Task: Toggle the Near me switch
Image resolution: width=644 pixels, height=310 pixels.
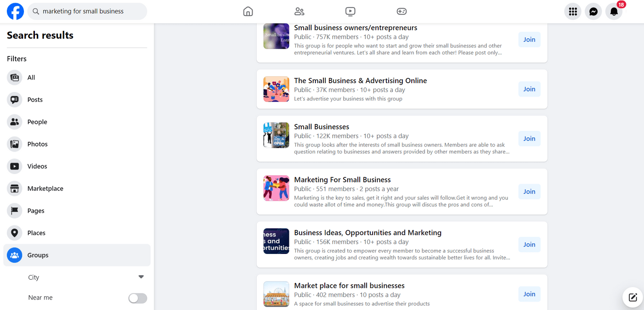Action: click(x=138, y=298)
